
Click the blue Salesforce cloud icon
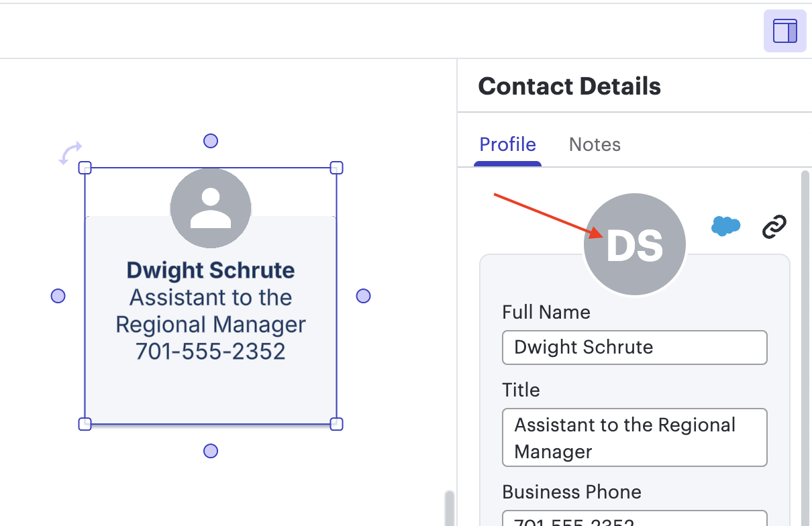725,226
